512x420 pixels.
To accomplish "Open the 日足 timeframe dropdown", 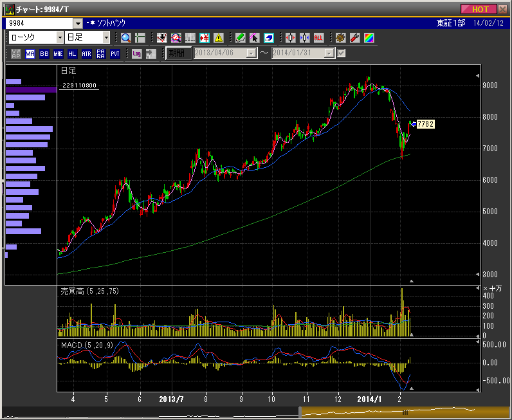I will pyautogui.click(x=107, y=37).
